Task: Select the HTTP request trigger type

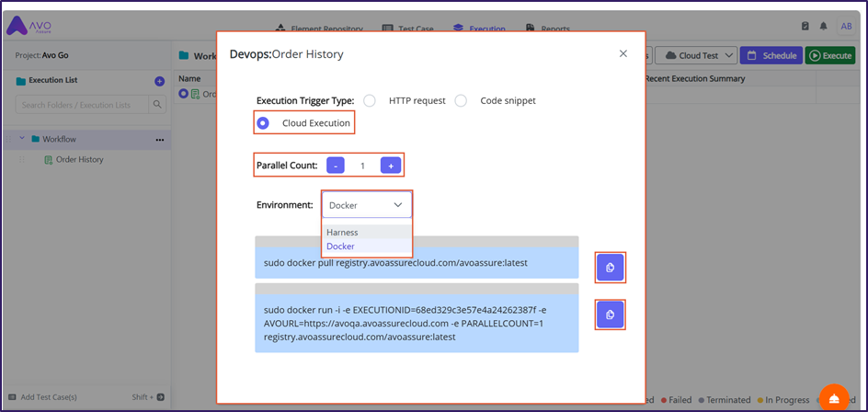Action: coord(370,100)
